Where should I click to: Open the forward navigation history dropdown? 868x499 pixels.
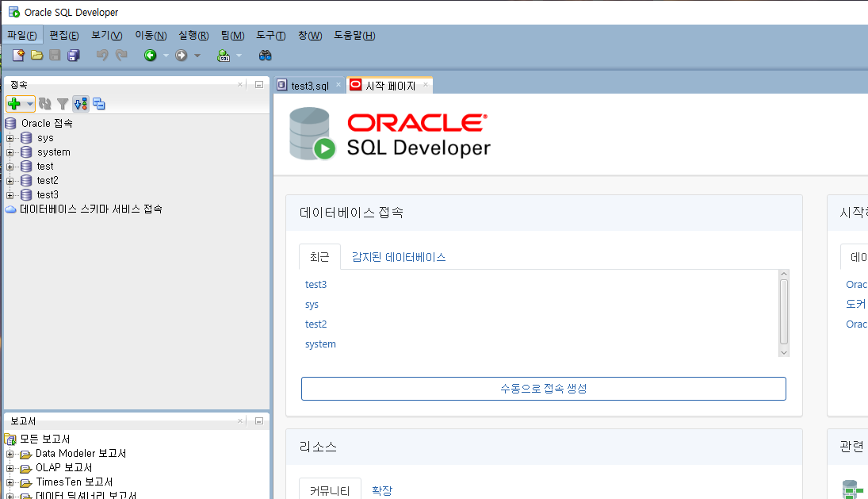[x=197, y=56]
